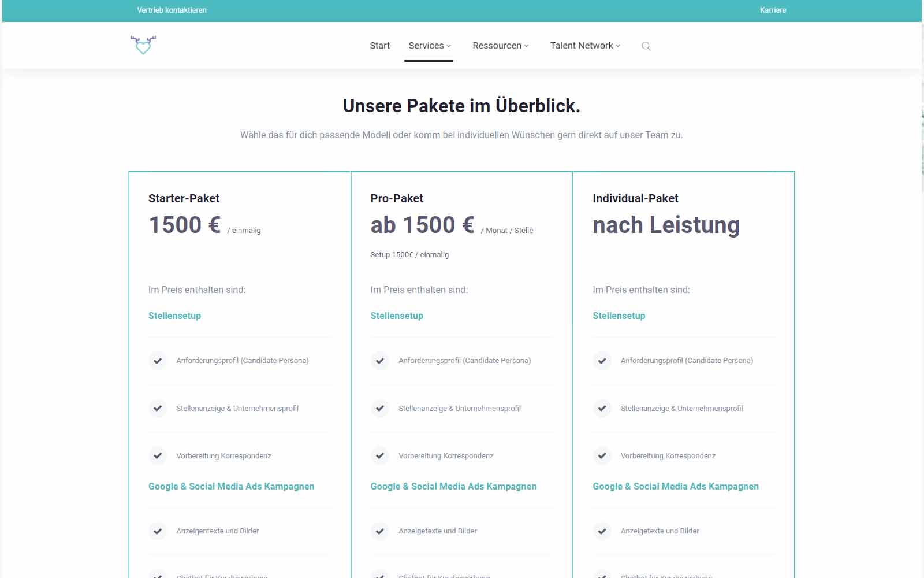Go to the Start menu item

pos(380,46)
